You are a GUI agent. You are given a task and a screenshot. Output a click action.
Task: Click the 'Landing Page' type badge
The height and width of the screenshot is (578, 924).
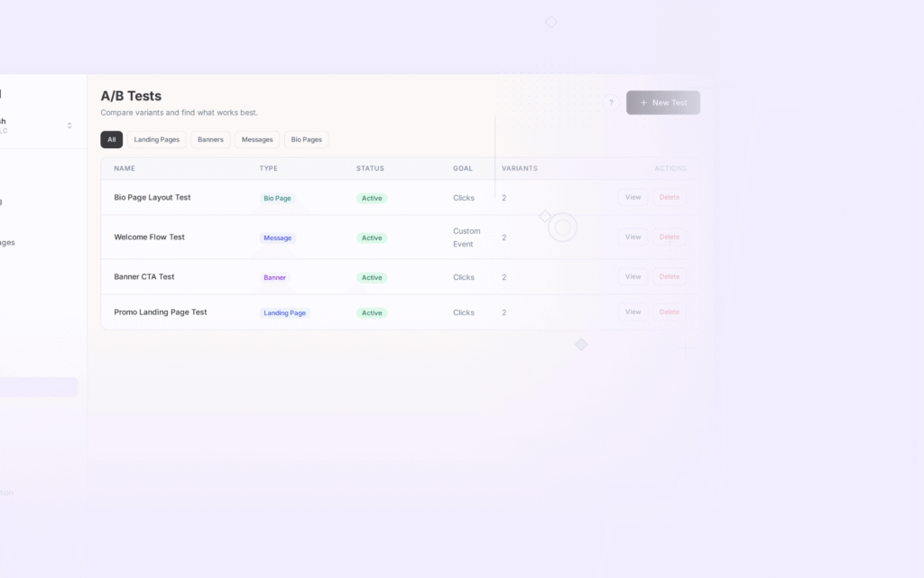pyautogui.click(x=284, y=312)
